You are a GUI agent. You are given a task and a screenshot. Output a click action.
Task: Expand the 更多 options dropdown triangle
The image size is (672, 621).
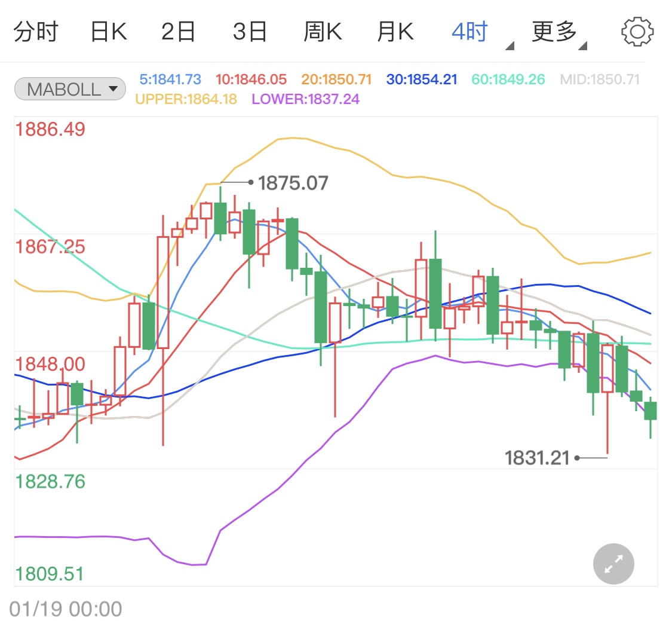point(582,45)
